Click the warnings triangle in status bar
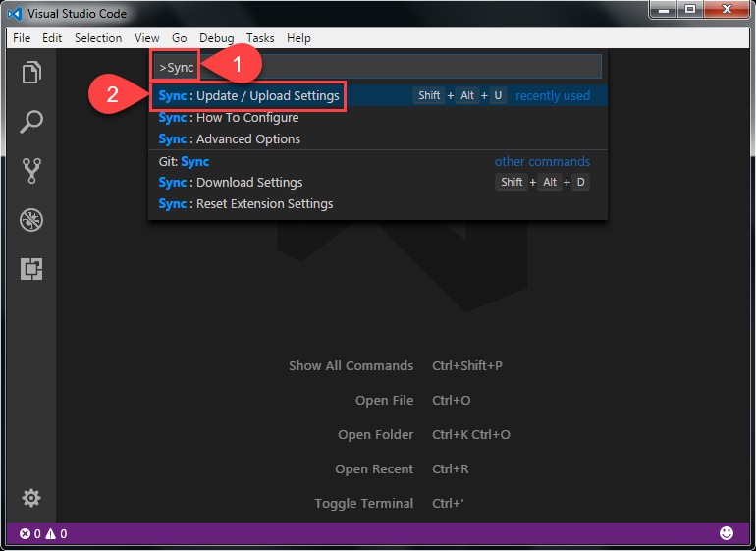The height and width of the screenshot is (551, 756). [51, 533]
